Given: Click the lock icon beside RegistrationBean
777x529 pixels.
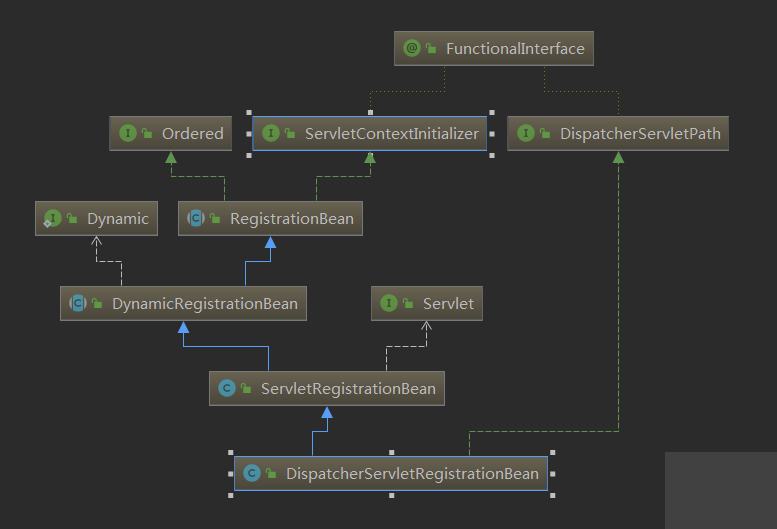Looking at the screenshot, I should tap(215, 218).
